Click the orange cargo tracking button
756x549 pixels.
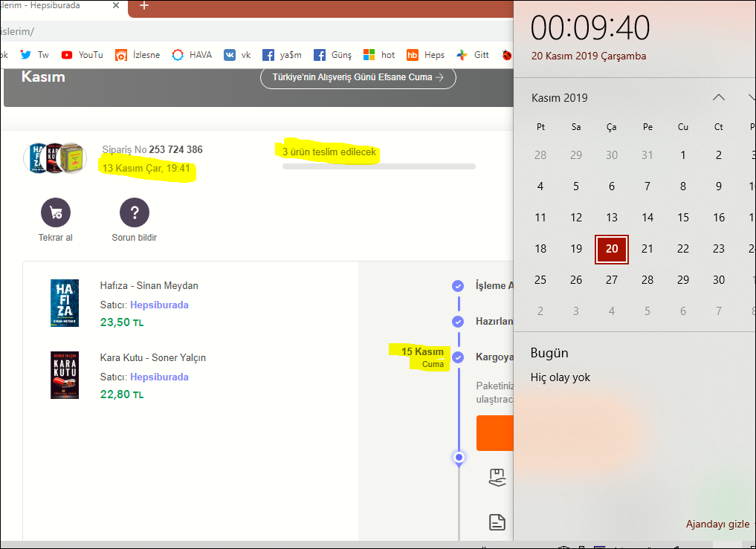coord(494,433)
